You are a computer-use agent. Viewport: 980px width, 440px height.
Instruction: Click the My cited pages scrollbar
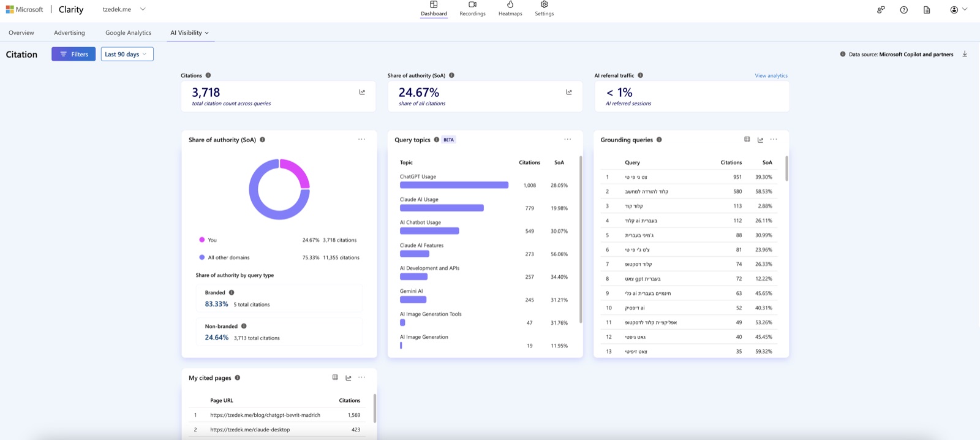click(374, 408)
